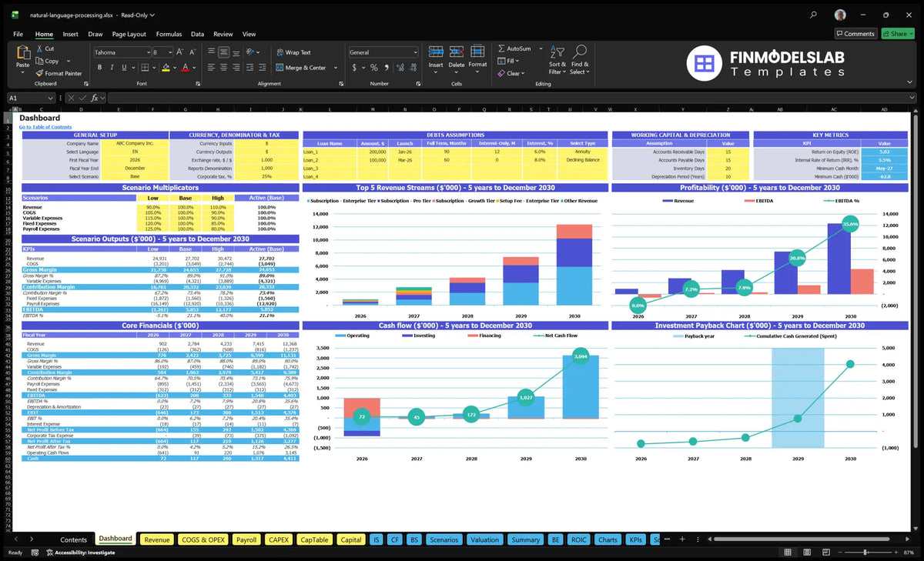Click the Comma Style icon

click(x=387, y=68)
